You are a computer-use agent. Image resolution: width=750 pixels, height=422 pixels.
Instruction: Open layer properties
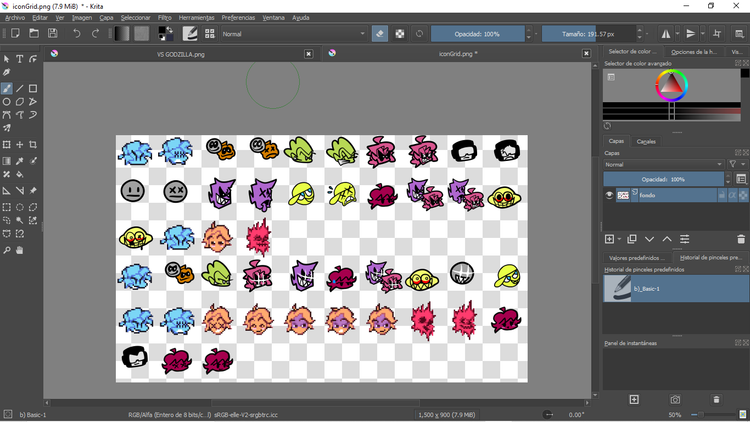pyautogui.click(x=684, y=239)
